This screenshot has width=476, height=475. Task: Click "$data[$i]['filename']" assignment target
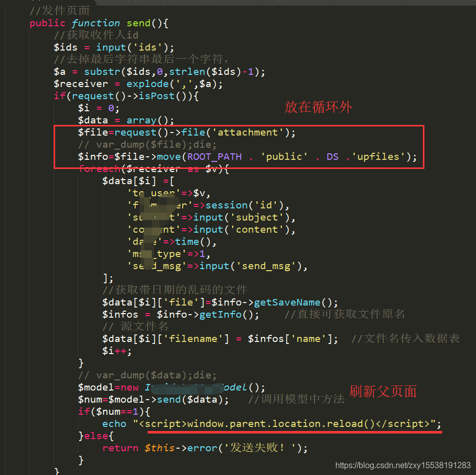(166, 339)
